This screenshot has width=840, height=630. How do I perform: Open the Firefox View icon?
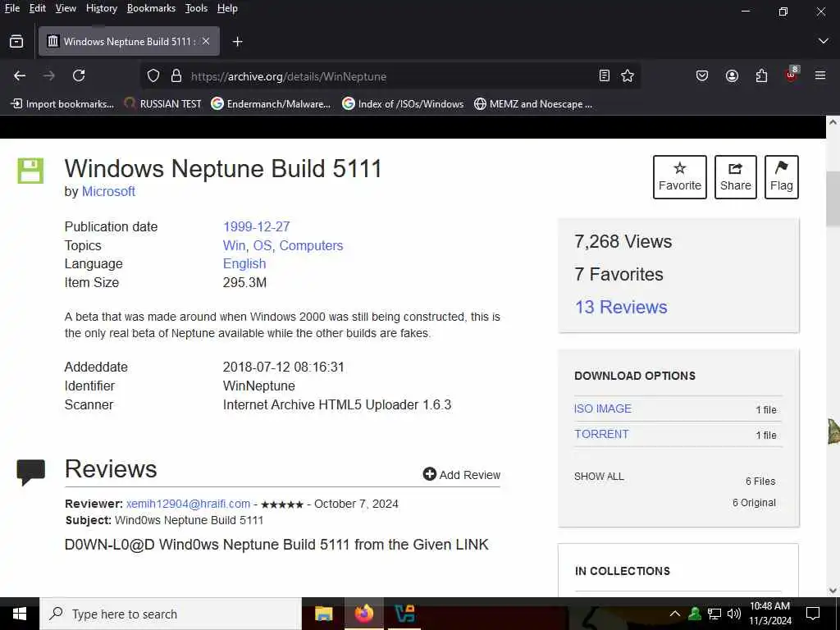click(16, 41)
